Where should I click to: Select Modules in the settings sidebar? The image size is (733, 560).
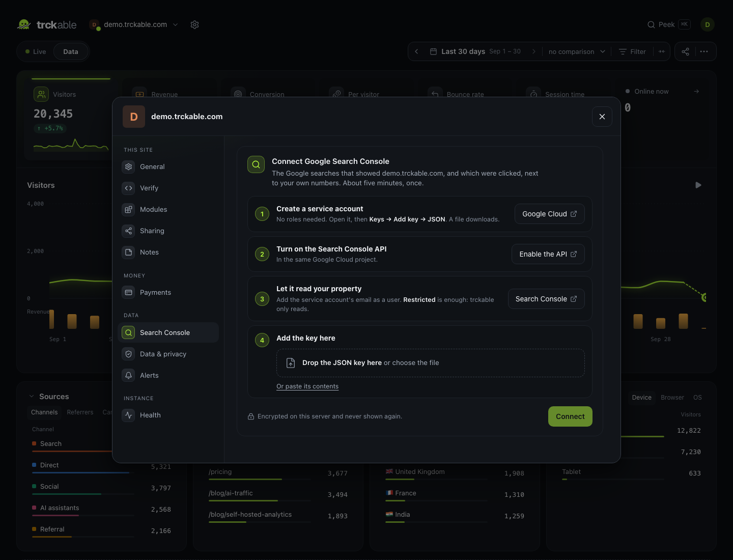168,209
